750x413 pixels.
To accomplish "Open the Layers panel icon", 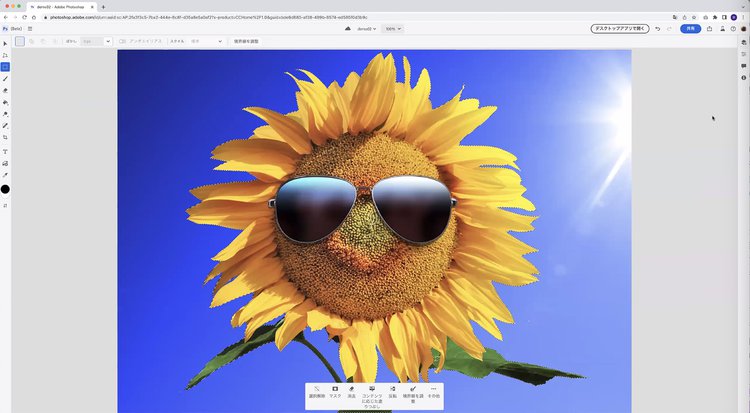I will [x=744, y=42].
